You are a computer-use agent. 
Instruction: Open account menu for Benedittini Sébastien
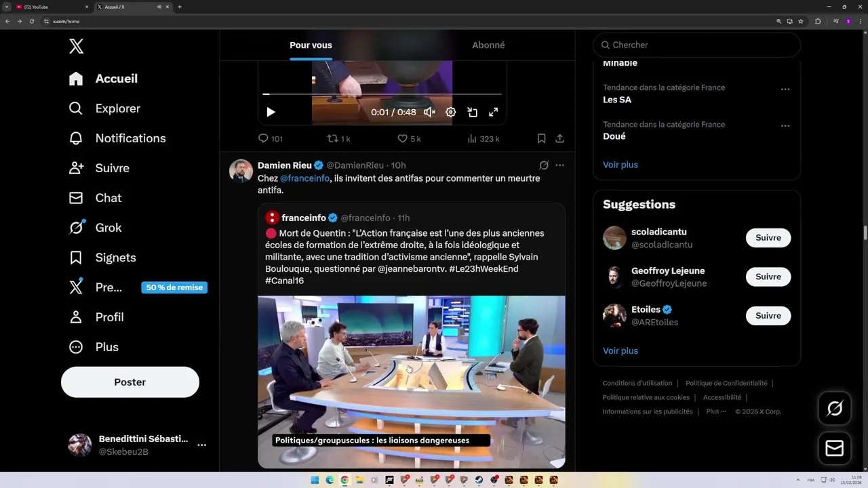click(137, 445)
